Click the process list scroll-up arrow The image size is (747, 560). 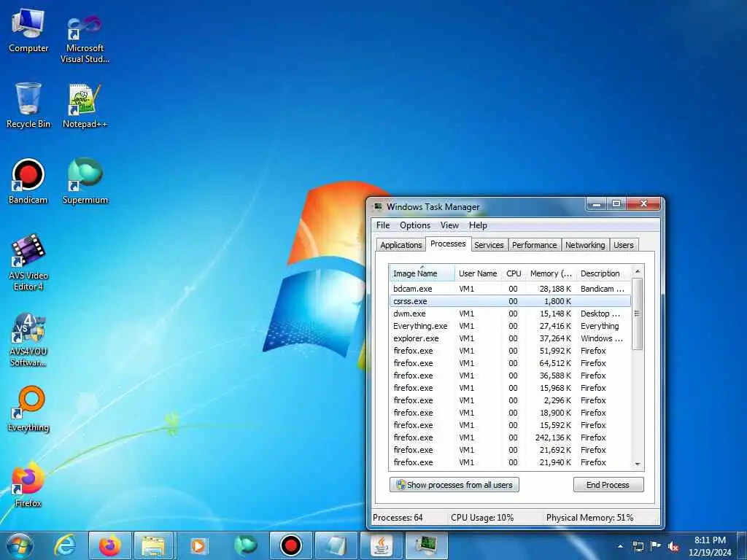pos(638,271)
